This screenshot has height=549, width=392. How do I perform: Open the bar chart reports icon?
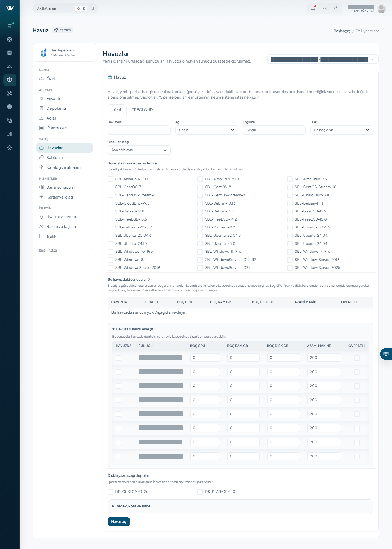10,134
